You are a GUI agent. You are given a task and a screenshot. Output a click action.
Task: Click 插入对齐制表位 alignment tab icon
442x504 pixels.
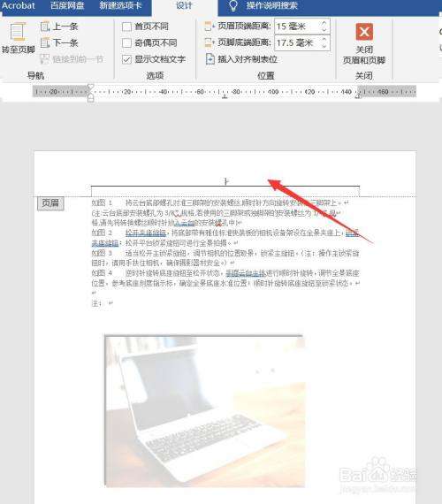(x=210, y=59)
